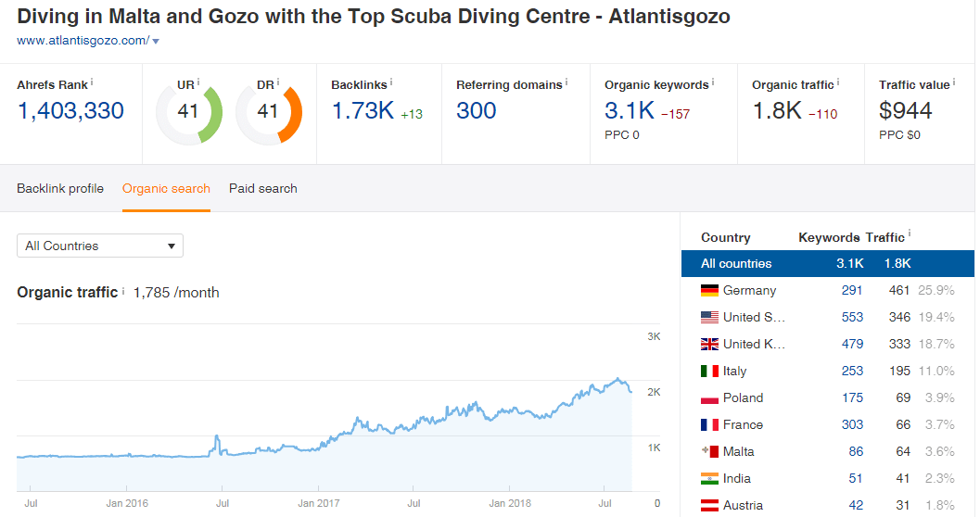Click Poland keywords count 175
This screenshot has width=980, height=517.
[852, 397]
